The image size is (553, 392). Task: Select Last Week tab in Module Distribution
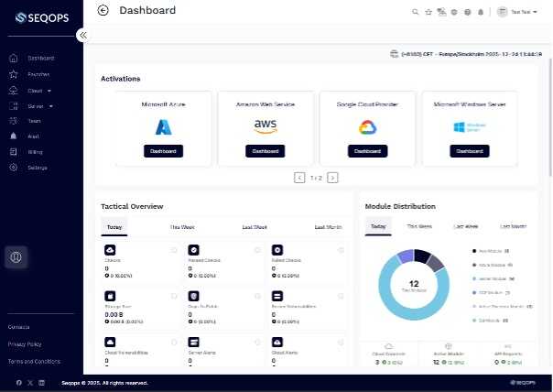(x=466, y=226)
